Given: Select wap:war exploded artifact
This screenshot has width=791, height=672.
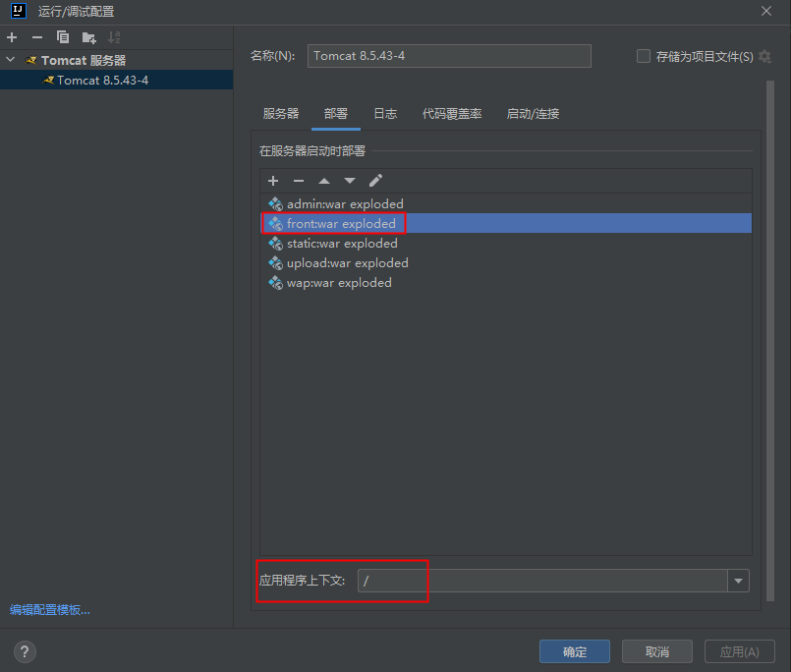Looking at the screenshot, I should point(506,283).
